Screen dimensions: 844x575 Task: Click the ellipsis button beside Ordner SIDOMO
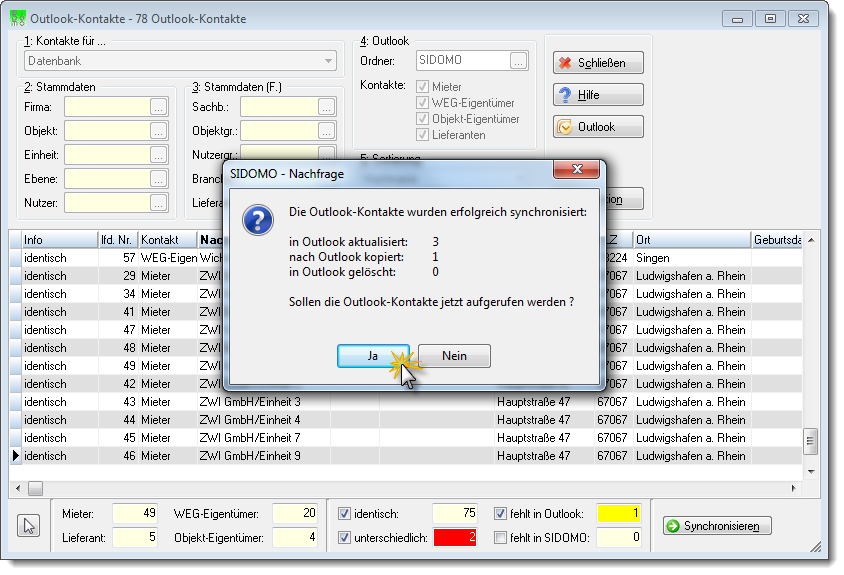[x=518, y=61]
